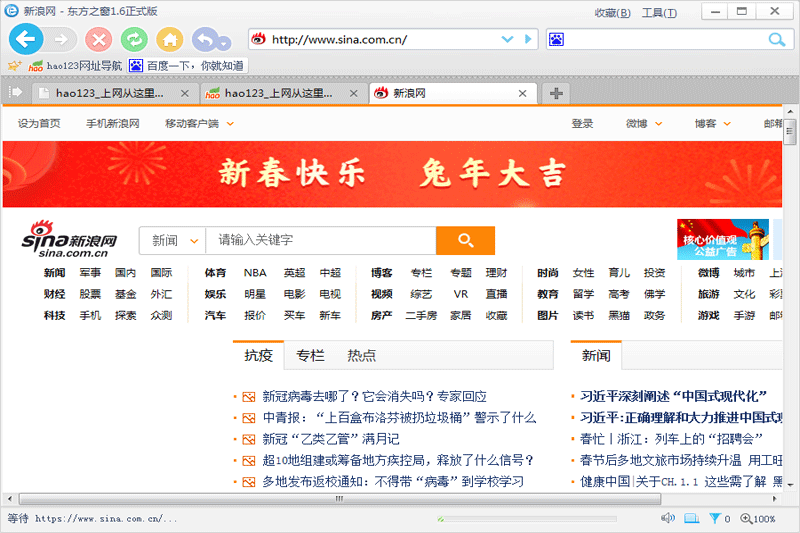Open the 核心价值观 公益广告 thumbnail

(x=722, y=240)
